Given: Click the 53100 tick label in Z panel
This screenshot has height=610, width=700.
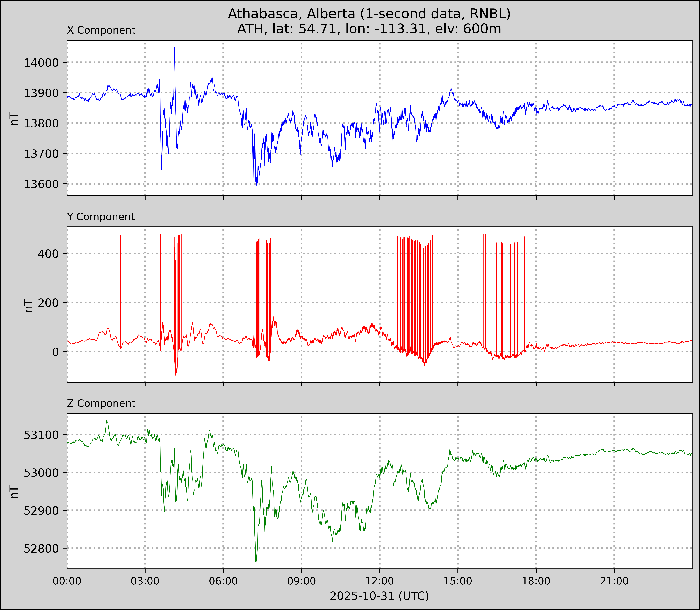Looking at the screenshot, I should [x=41, y=435].
